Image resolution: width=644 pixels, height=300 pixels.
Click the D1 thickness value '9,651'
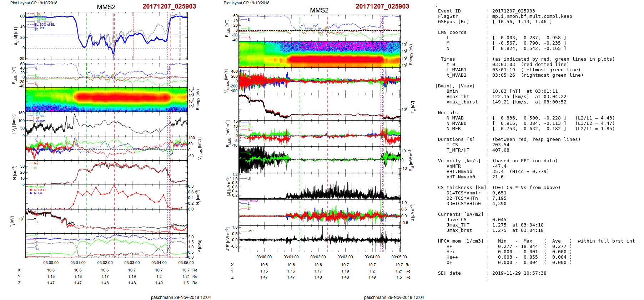pos(499,193)
